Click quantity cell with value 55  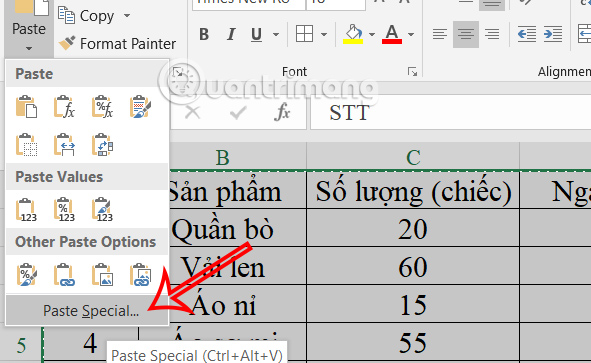point(413,343)
